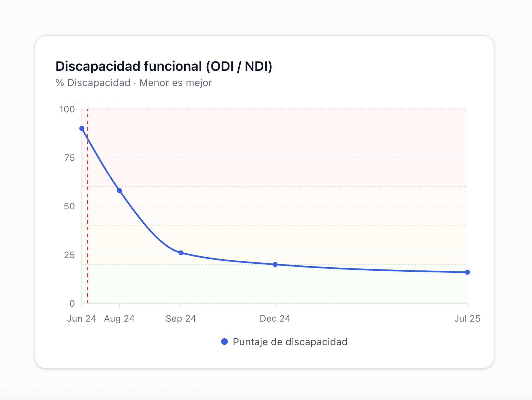532x400 pixels.
Task: Click the blue legend dot icon
Action: click(224, 342)
